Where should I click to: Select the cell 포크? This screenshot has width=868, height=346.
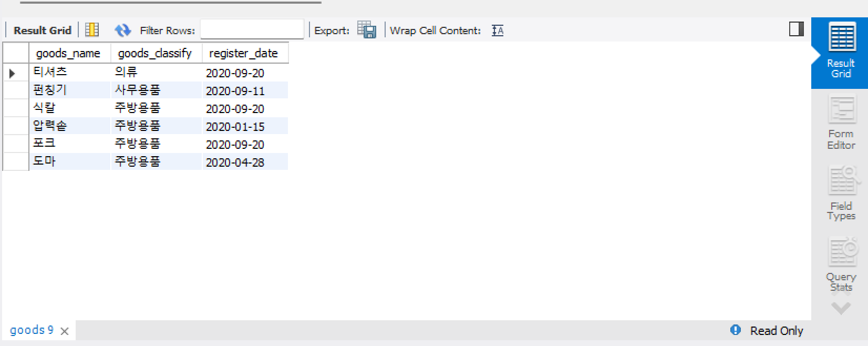coord(69,144)
